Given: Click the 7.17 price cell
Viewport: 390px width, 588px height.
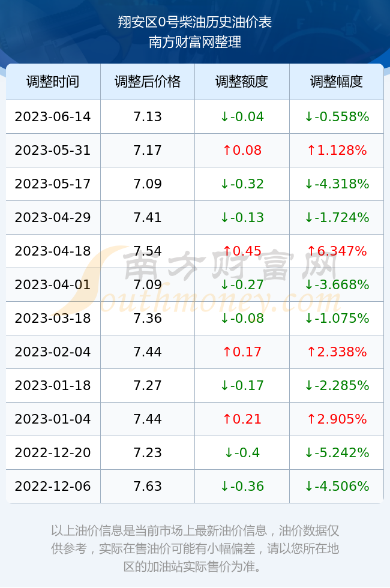Looking at the screenshot, I should point(148,151).
